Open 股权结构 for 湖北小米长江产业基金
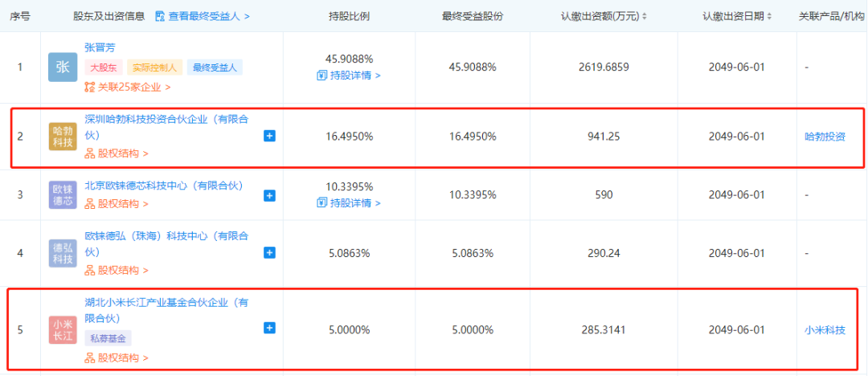This screenshot has height=376, width=868. pyautogui.click(x=124, y=358)
